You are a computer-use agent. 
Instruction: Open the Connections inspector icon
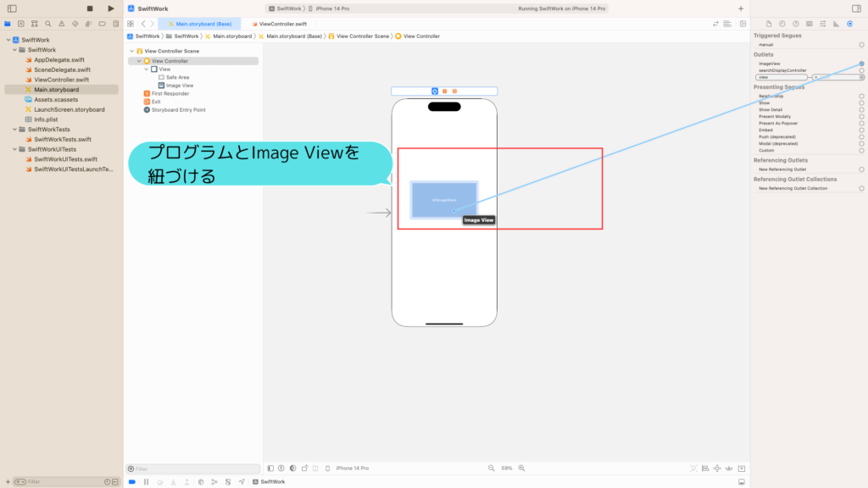tap(849, 24)
